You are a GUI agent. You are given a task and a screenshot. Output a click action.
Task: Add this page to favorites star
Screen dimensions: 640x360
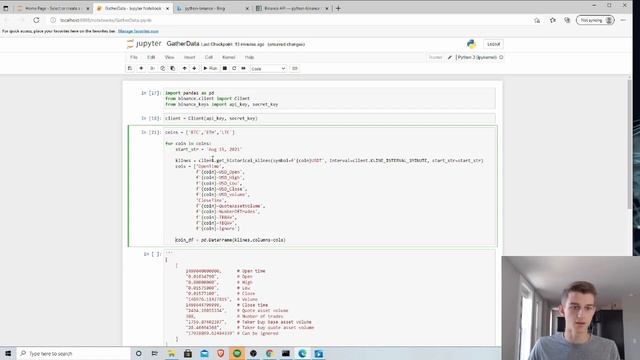pos(553,20)
